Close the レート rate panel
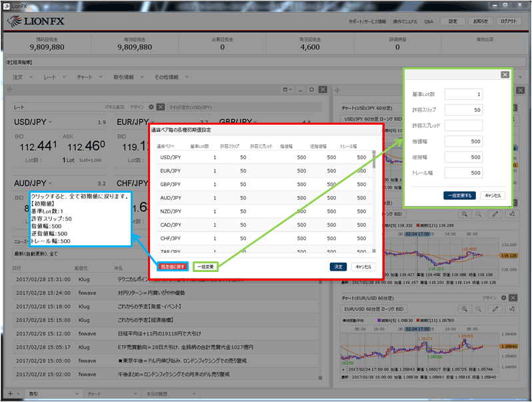Screen dimensions: 532x402 (161, 107)
